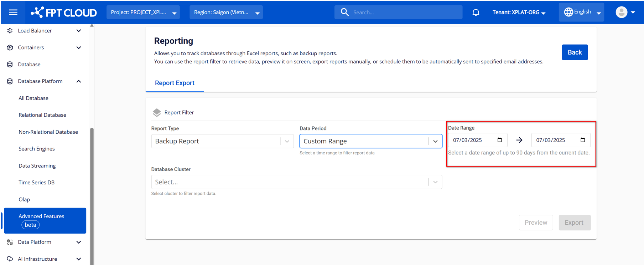The height and width of the screenshot is (265, 644).
Task: Expand the Data Platform menu
Action: (79, 242)
